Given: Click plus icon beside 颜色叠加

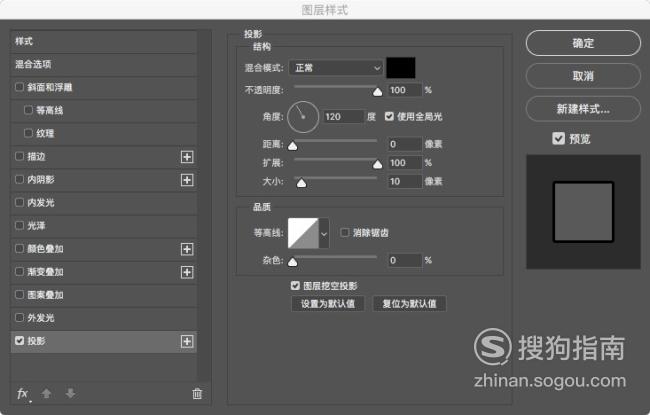Looking at the screenshot, I should point(187,249).
